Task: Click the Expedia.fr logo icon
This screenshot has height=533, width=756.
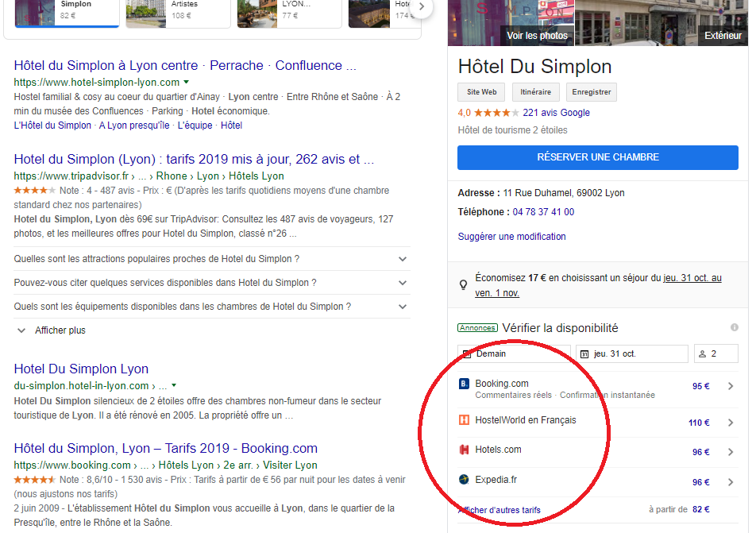Action: 464,480
